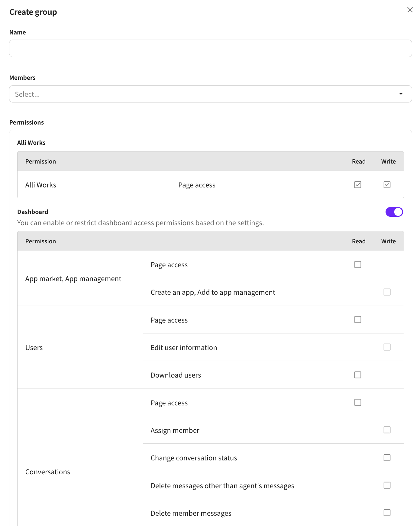Image resolution: width=420 pixels, height=526 pixels.
Task: Check the Download users checkbox
Action: pyautogui.click(x=358, y=375)
